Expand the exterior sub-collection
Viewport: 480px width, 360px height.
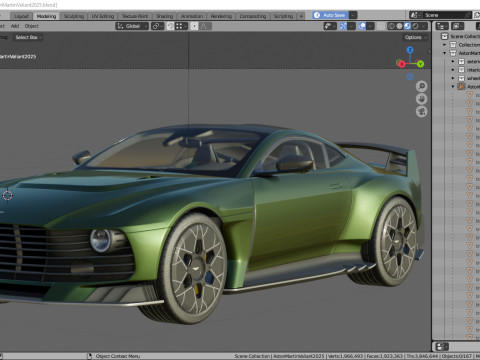click(x=453, y=61)
